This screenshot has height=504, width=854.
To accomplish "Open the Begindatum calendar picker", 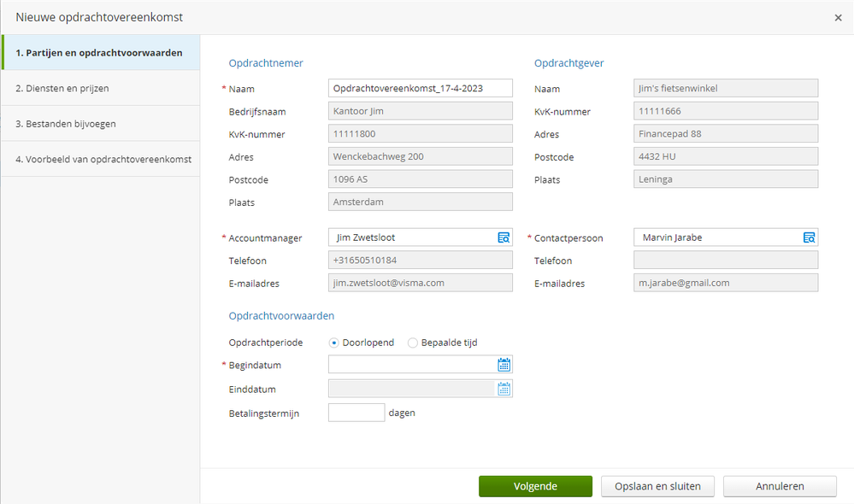I will point(504,365).
